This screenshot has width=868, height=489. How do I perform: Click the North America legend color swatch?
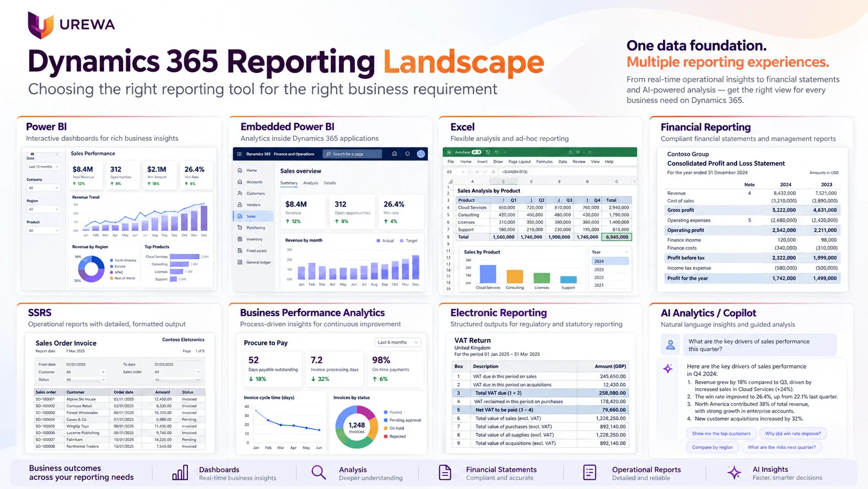pyautogui.click(x=112, y=260)
